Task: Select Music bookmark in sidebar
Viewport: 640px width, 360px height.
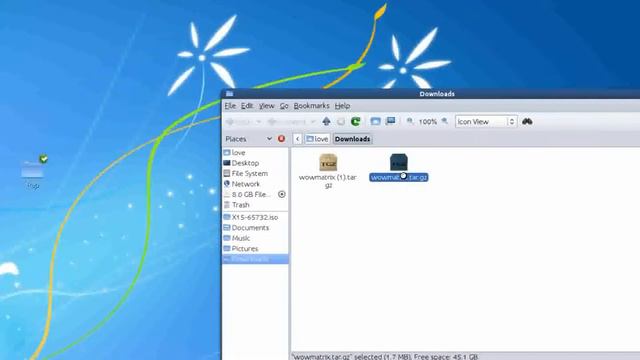Action: pyautogui.click(x=256, y=238)
